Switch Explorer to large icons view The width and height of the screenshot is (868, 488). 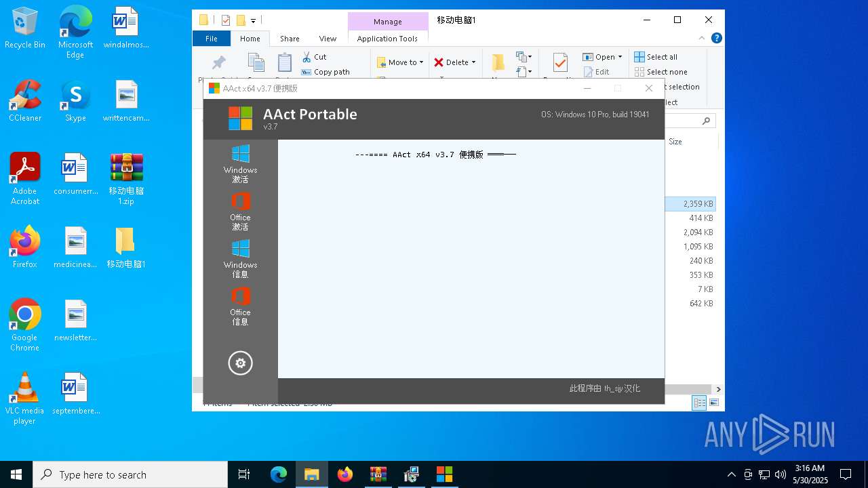pos(713,403)
